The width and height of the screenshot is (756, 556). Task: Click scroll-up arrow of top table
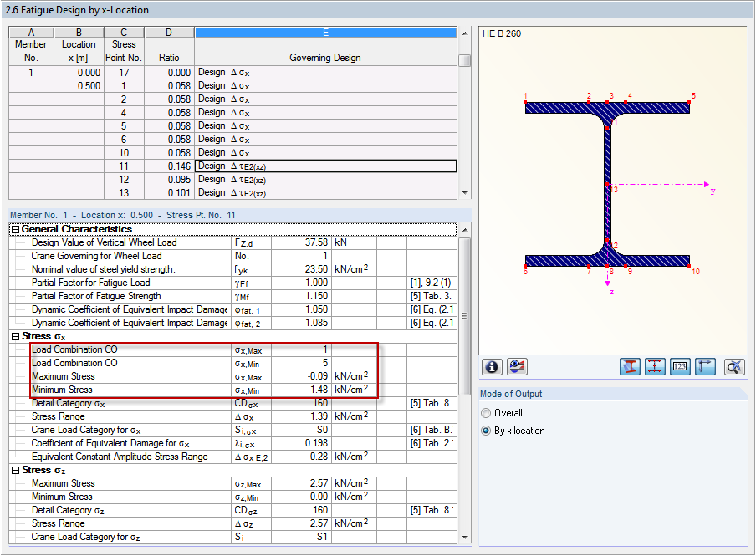pos(465,33)
